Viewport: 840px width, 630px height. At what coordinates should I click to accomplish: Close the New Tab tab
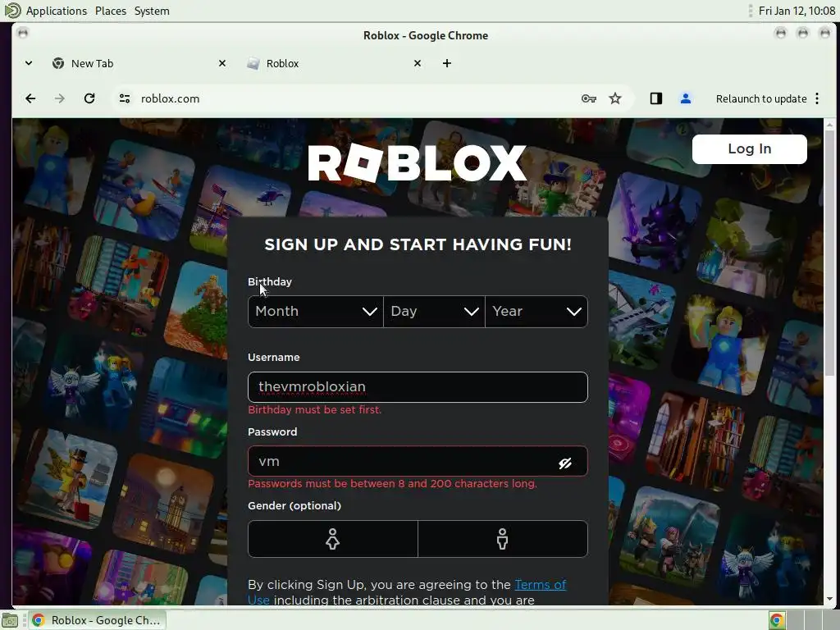pyautogui.click(x=222, y=63)
